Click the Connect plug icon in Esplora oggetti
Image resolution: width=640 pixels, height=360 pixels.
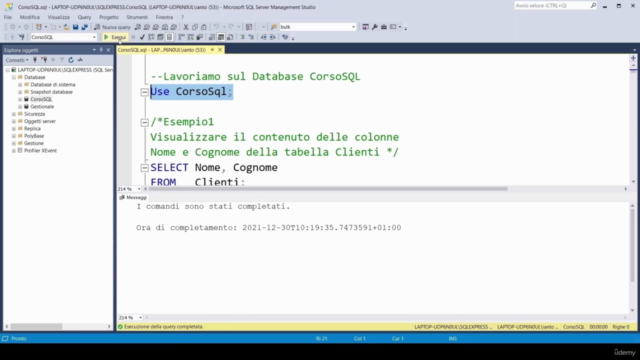click(35, 60)
